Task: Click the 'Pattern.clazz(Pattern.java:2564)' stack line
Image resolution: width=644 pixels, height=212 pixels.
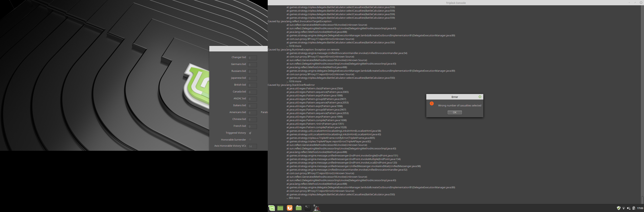Action: click(x=315, y=88)
